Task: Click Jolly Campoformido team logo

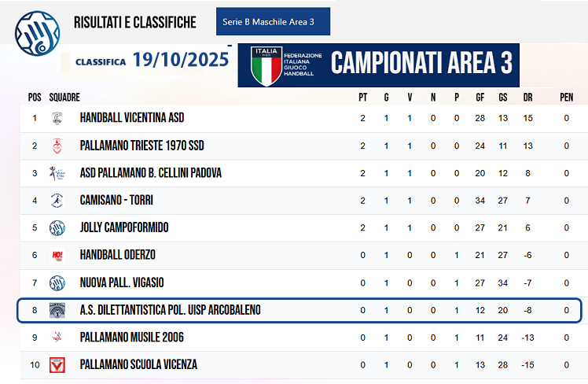Action: tap(57, 228)
